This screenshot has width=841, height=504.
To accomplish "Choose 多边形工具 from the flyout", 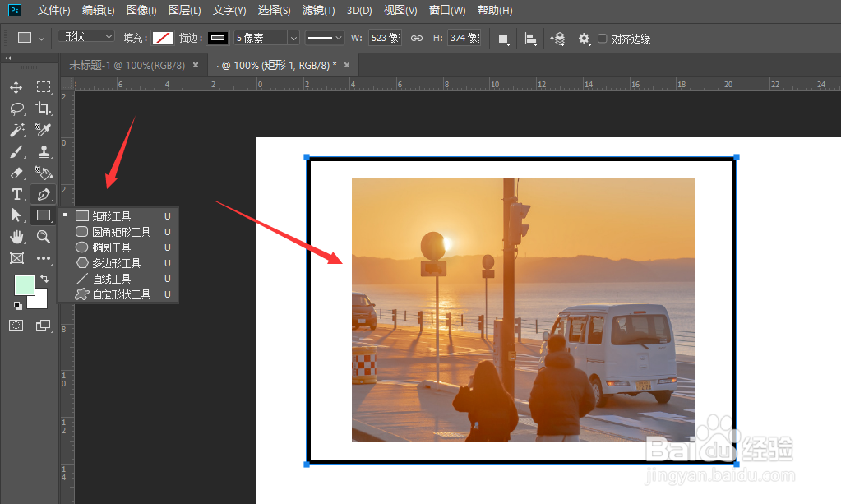I will pyautogui.click(x=118, y=263).
